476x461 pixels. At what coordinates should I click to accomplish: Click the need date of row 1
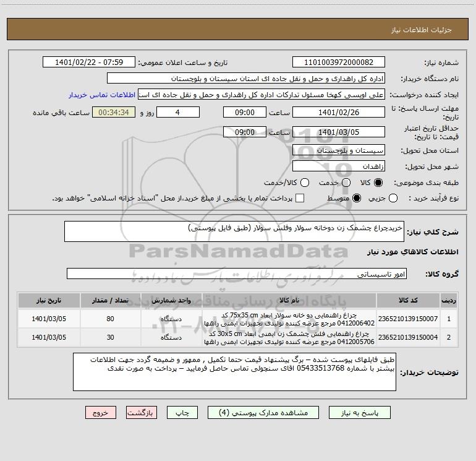(49, 319)
